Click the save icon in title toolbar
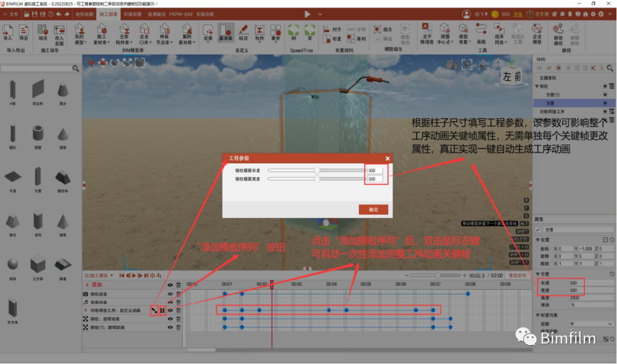The height and width of the screenshot is (364, 617). click(35, 14)
